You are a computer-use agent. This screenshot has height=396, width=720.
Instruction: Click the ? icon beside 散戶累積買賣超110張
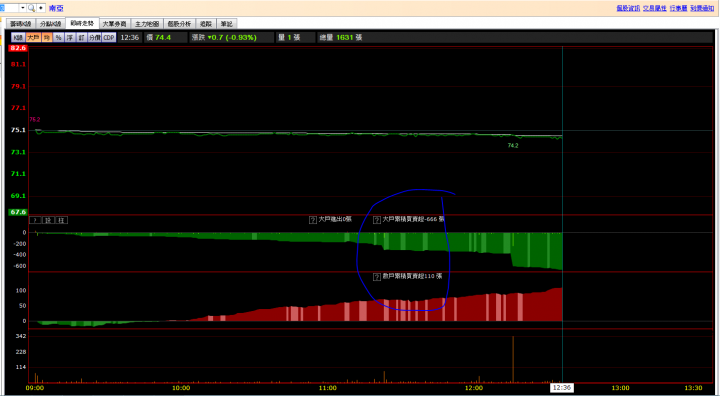tap(377, 277)
